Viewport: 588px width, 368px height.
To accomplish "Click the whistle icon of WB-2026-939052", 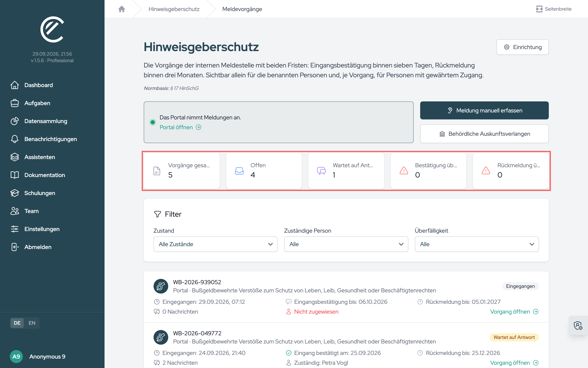I will point(161,286).
